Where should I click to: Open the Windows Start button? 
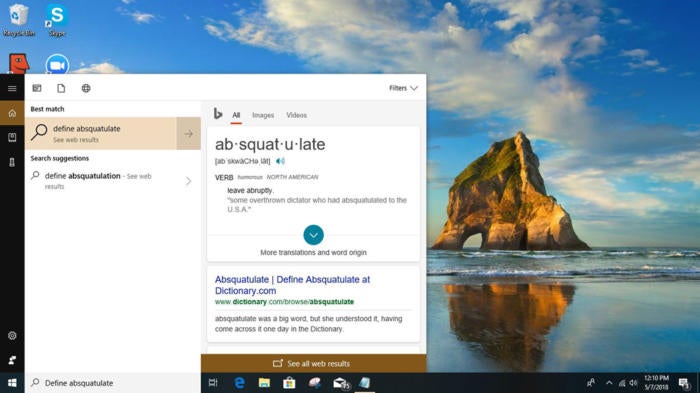[12, 383]
